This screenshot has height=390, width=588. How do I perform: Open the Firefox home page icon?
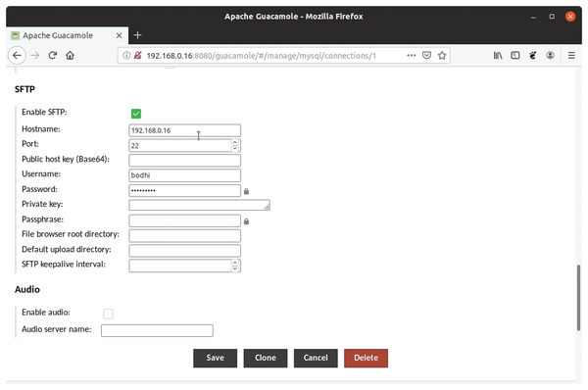coord(71,56)
